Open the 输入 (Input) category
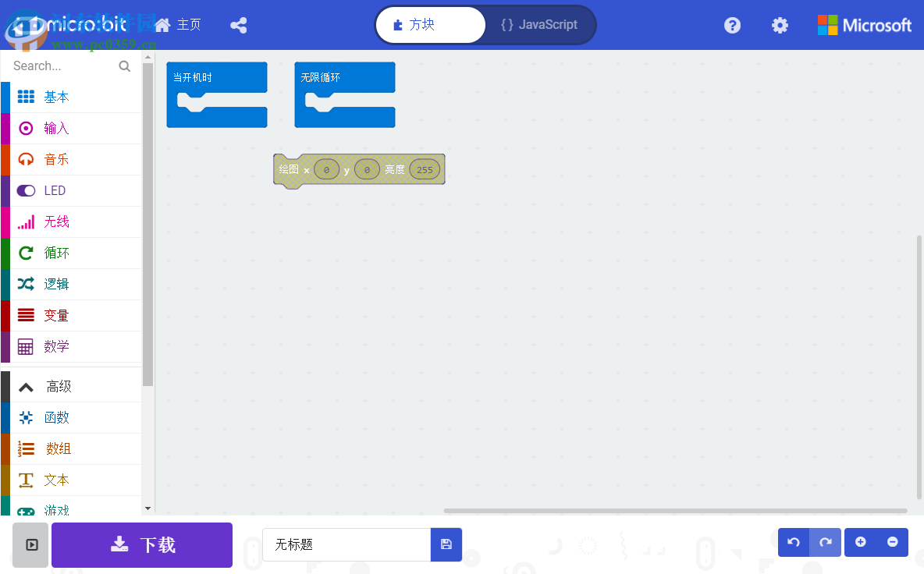 tap(55, 128)
